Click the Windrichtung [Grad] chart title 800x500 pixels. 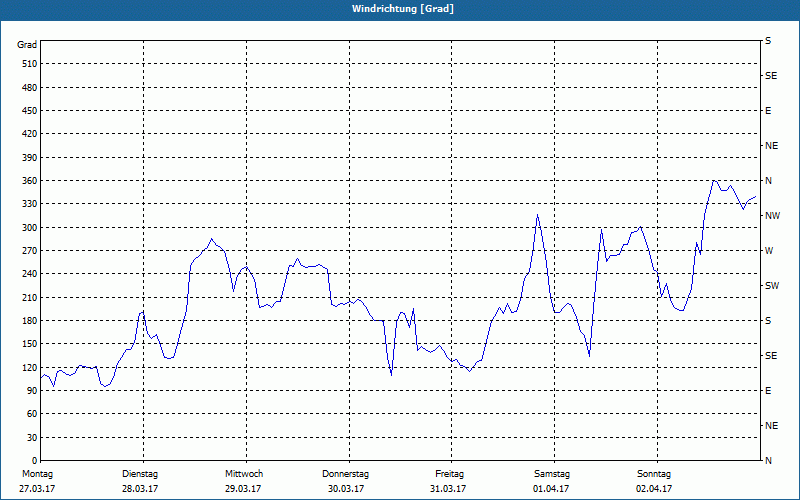point(403,9)
